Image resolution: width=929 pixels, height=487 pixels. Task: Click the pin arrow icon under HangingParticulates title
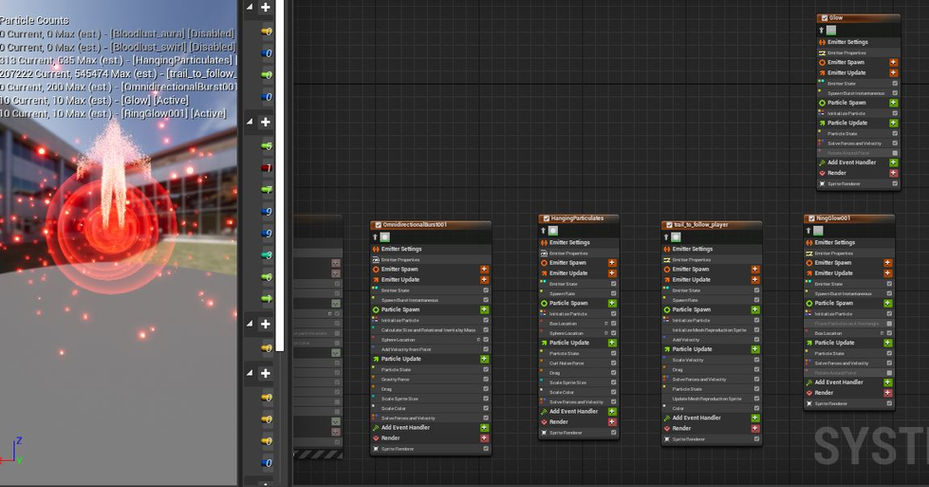click(x=543, y=230)
